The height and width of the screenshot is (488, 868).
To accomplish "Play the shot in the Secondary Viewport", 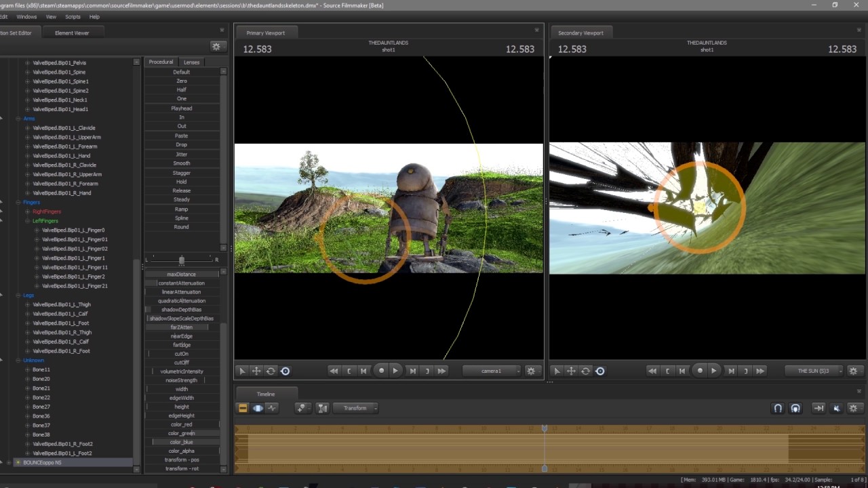I will pyautogui.click(x=713, y=371).
